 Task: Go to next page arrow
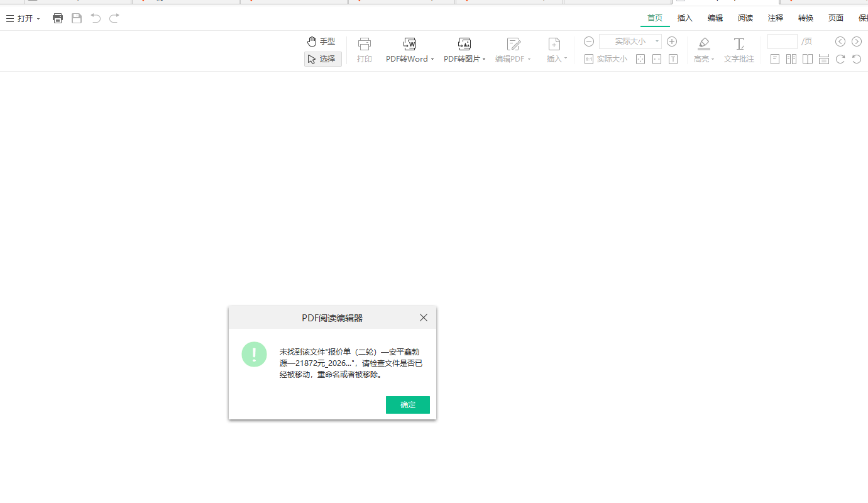coord(857,41)
